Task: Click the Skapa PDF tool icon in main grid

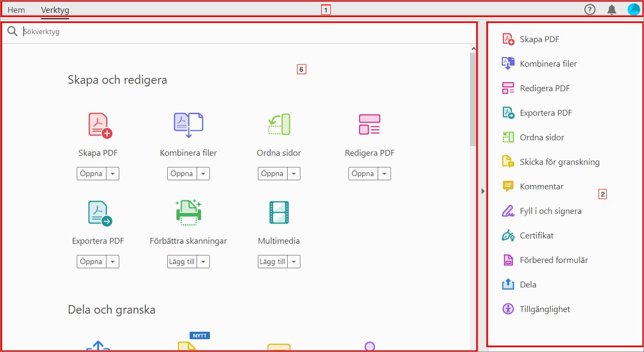Action: 100,125
